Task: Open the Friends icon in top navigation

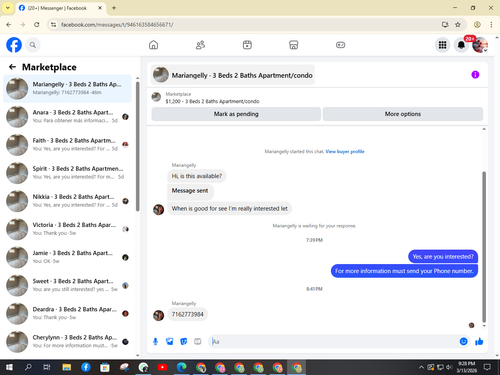Action: coord(200,45)
